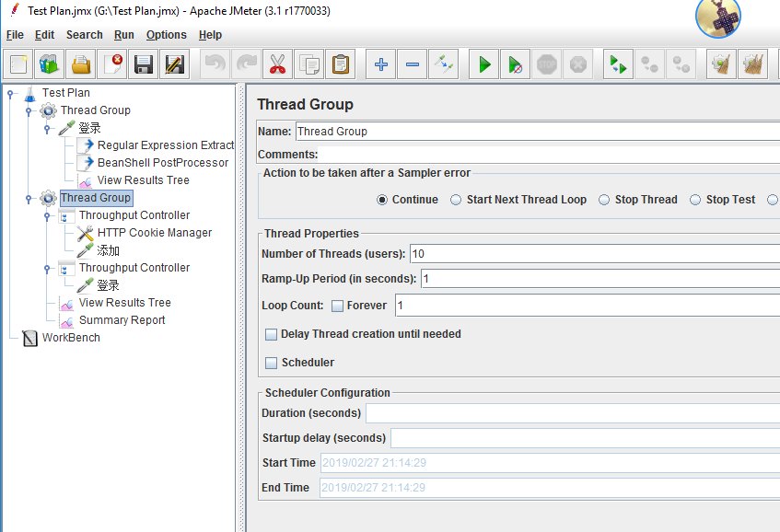Click the Loop Count field
This screenshot has height=532, width=780.
coord(588,306)
